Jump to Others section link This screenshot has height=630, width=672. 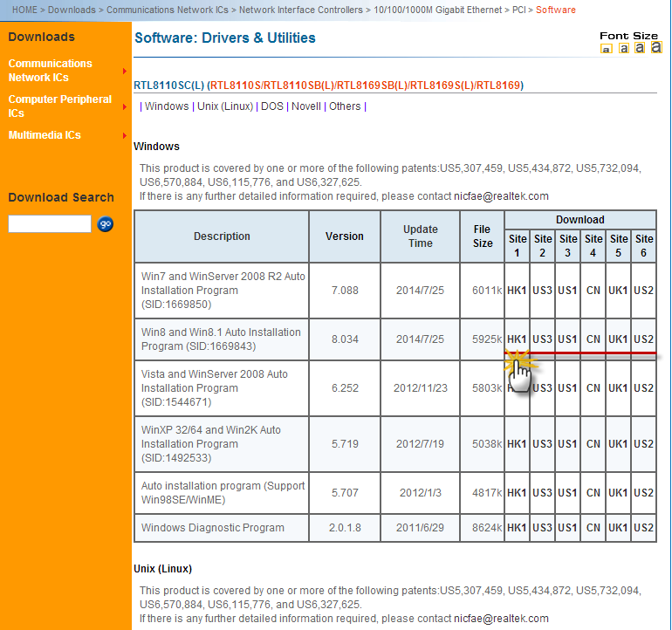pyautogui.click(x=345, y=106)
